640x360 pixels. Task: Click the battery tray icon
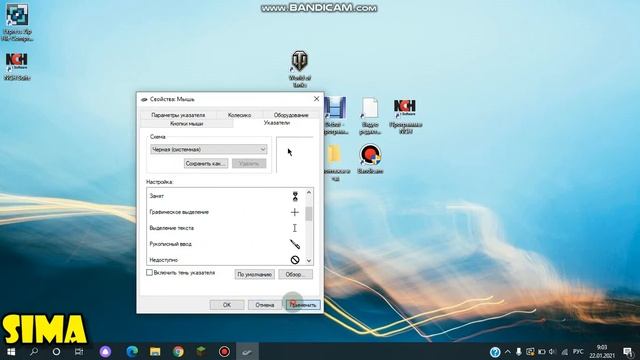tap(542, 351)
